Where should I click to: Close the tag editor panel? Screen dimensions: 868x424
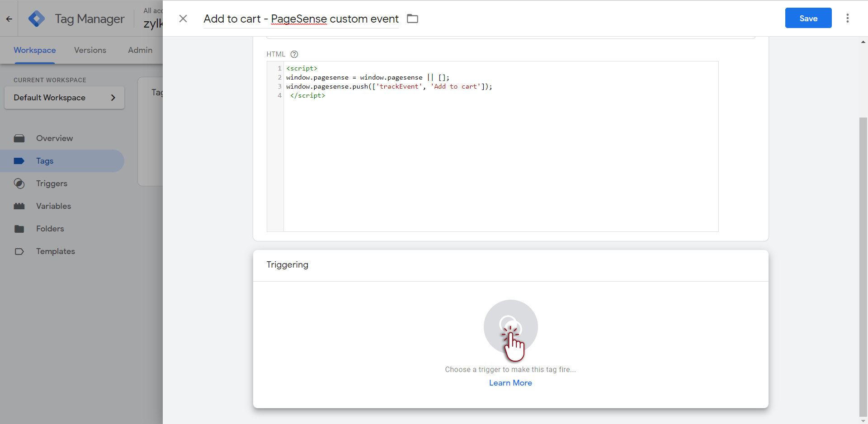183,19
